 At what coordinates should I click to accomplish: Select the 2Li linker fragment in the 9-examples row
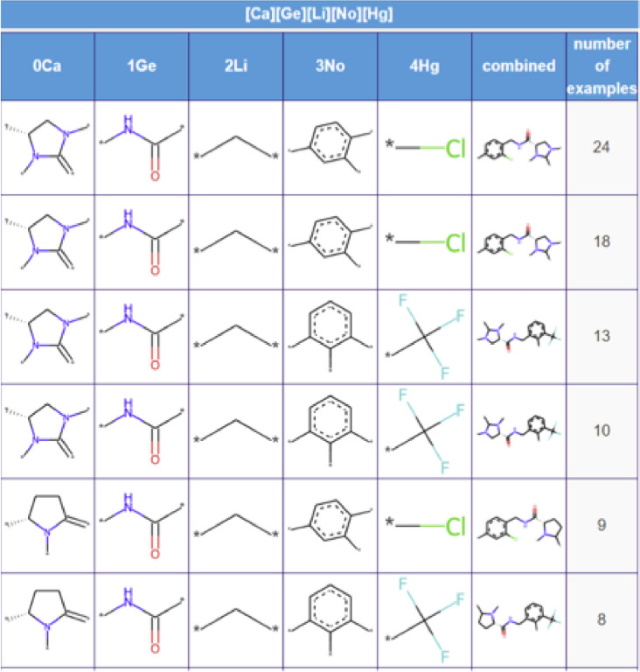coord(236,526)
